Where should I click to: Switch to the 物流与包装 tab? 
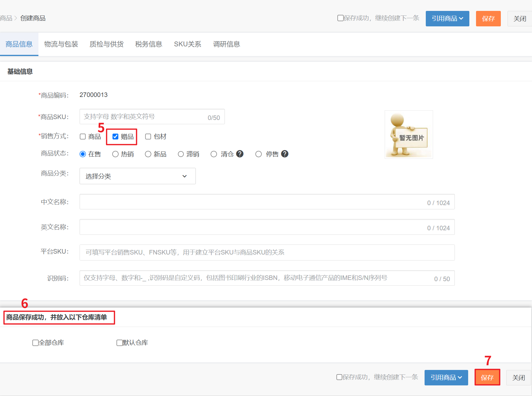click(61, 44)
